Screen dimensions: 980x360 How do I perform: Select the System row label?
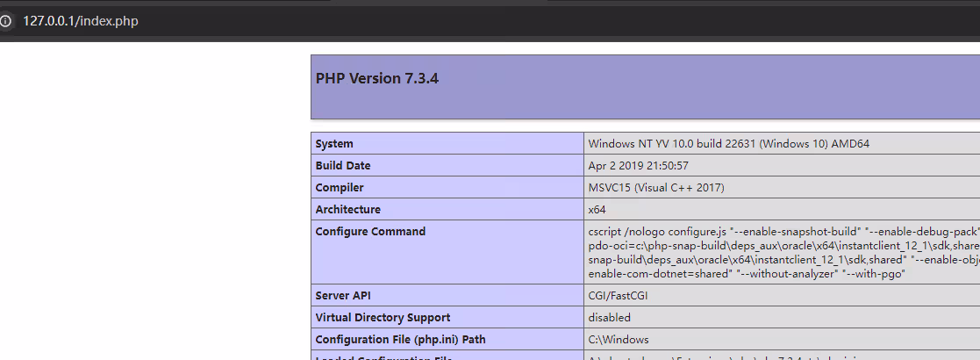pos(334,144)
